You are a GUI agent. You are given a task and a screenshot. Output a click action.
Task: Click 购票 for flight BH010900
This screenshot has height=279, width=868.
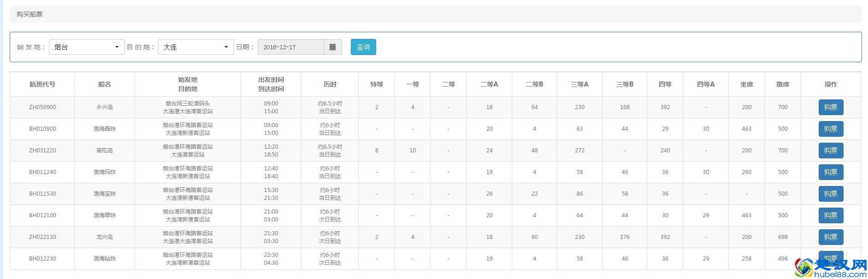coord(830,129)
